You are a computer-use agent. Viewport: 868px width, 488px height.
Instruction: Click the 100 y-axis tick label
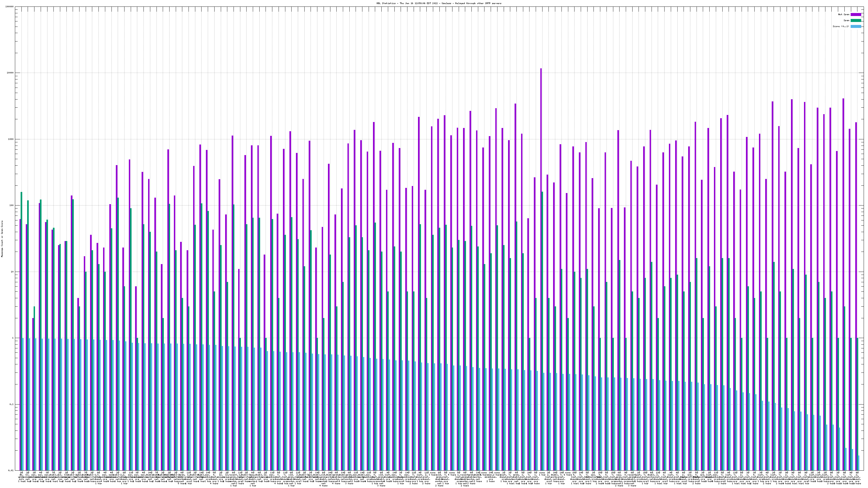[12, 206]
